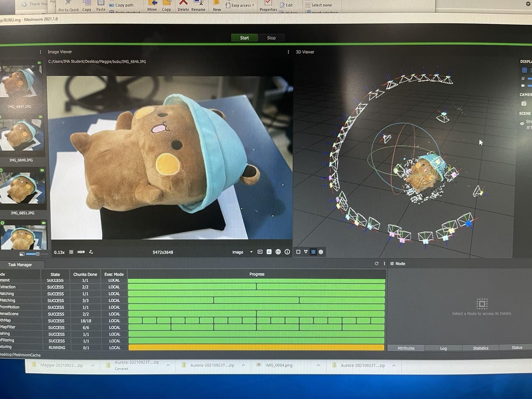Toggle HDR display mode in Image Viewer

click(x=81, y=252)
